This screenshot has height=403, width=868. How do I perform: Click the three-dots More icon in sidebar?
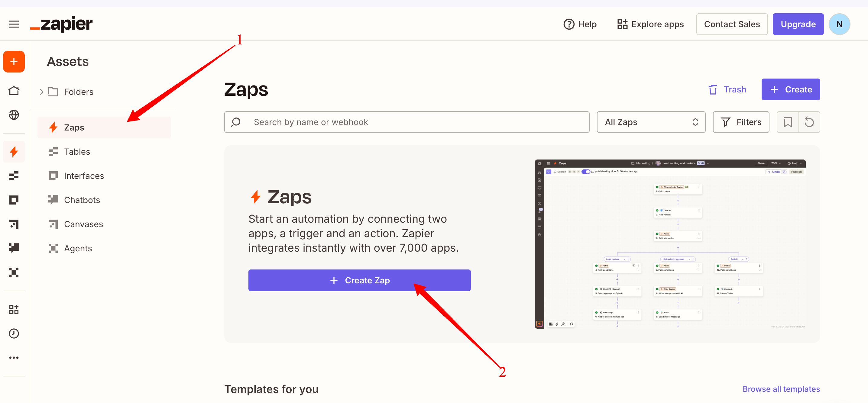14,358
